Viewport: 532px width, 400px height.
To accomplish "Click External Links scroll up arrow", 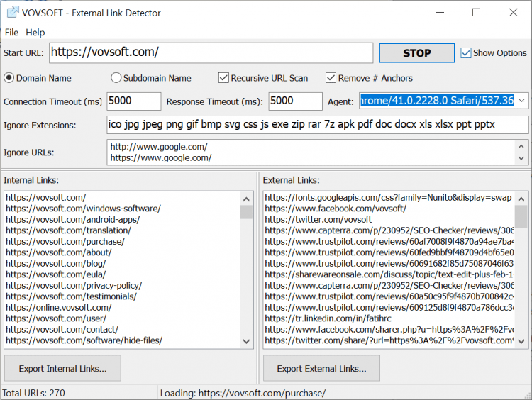I will tap(521, 199).
